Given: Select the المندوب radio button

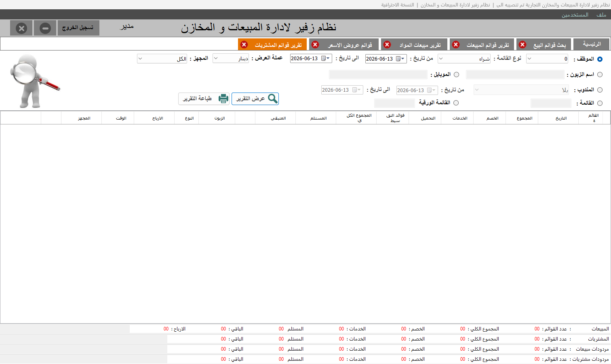Looking at the screenshot, I should tap(600, 90).
